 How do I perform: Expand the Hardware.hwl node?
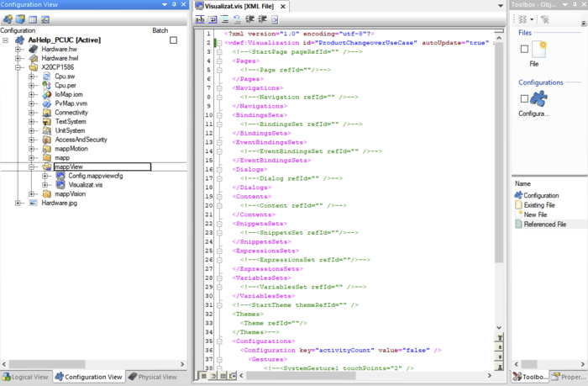point(18,58)
